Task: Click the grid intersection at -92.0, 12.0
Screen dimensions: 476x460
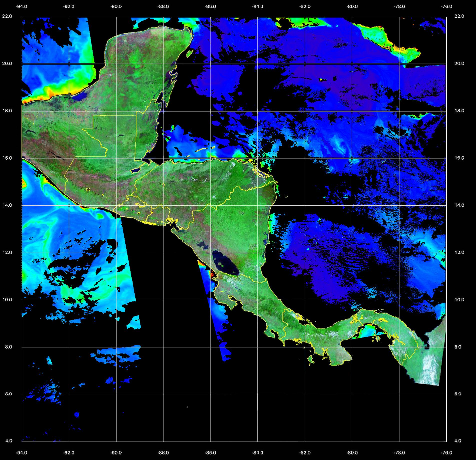Action: pos(69,253)
